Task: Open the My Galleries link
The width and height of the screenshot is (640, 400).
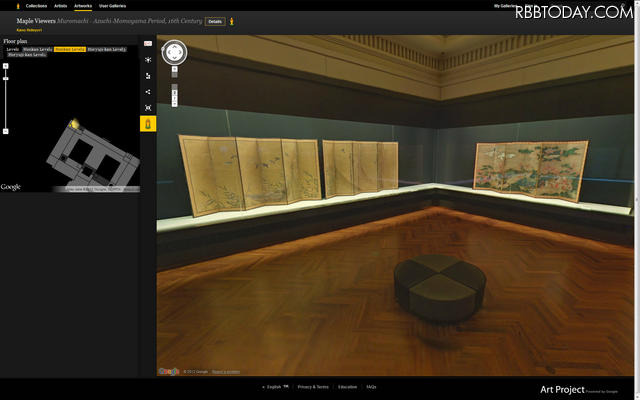Action: 504,6
